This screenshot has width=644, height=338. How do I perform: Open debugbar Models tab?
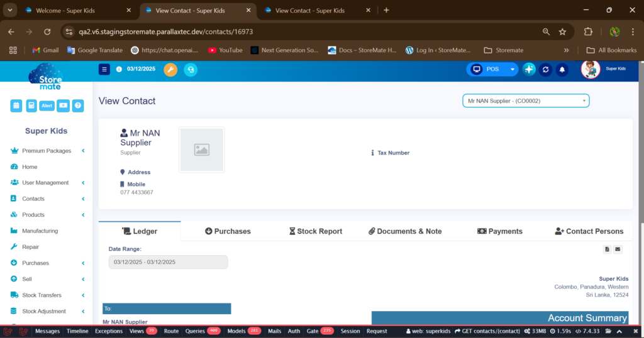244,331
